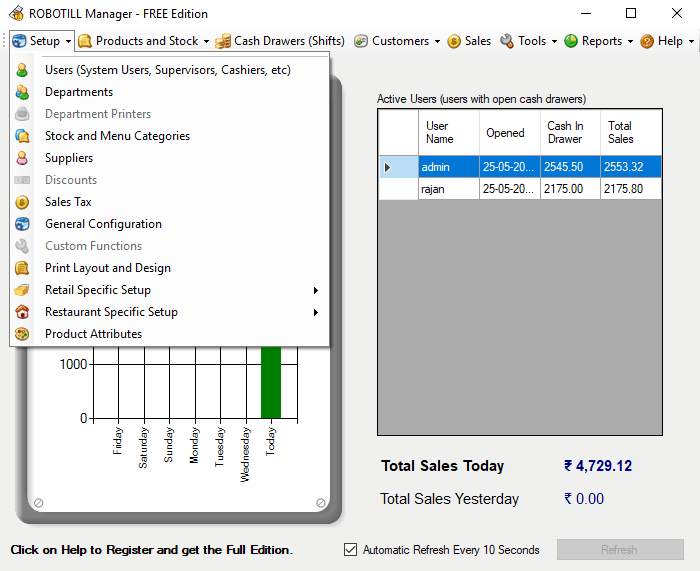Click the Reports pie chart icon
The height and width of the screenshot is (571, 700).
[x=571, y=41]
